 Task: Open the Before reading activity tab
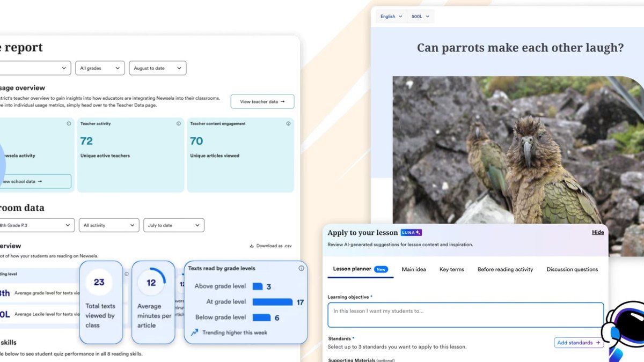[x=506, y=269]
